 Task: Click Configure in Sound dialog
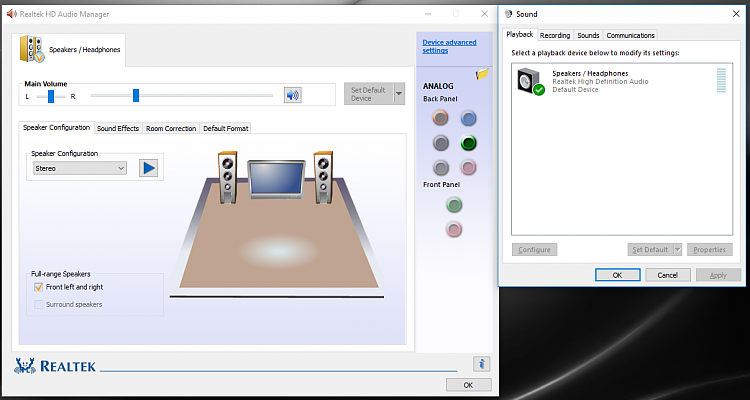pyautogui.click(x=534, y=249)
